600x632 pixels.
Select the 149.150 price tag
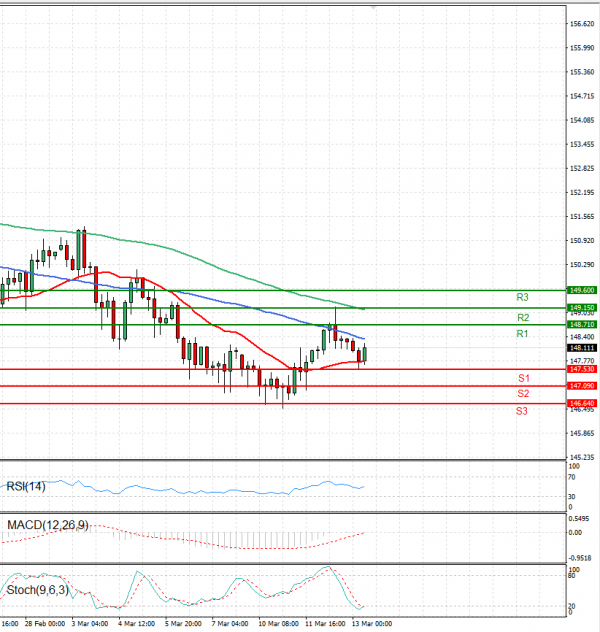(582, 308)
